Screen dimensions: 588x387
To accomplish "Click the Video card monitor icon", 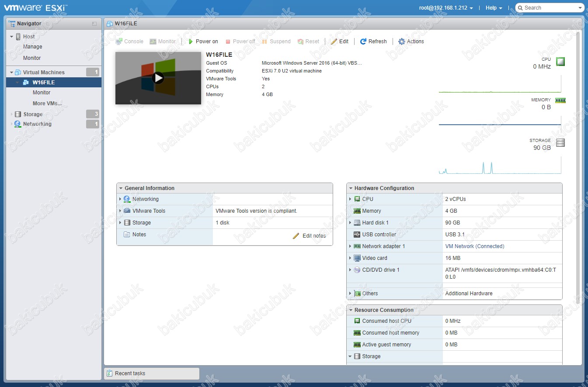I will point(357,258).
